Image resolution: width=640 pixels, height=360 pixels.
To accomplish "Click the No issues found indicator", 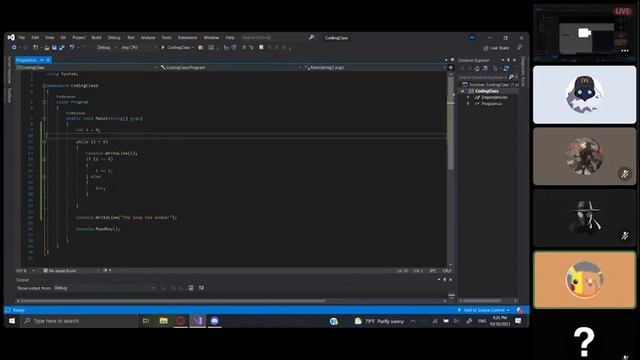I will point(60,271).
